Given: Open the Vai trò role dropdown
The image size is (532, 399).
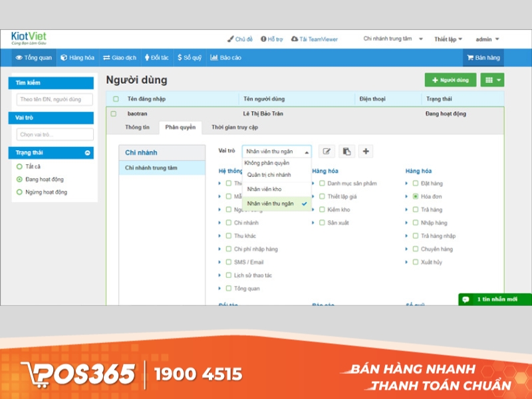Looking at the screenshot, I should click(276, 151).
